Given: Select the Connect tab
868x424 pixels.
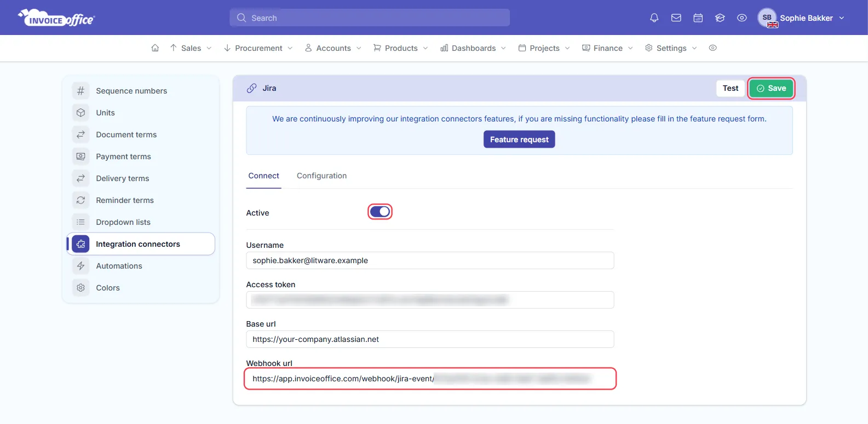Looking at the screenshot, I should (263, 176).
